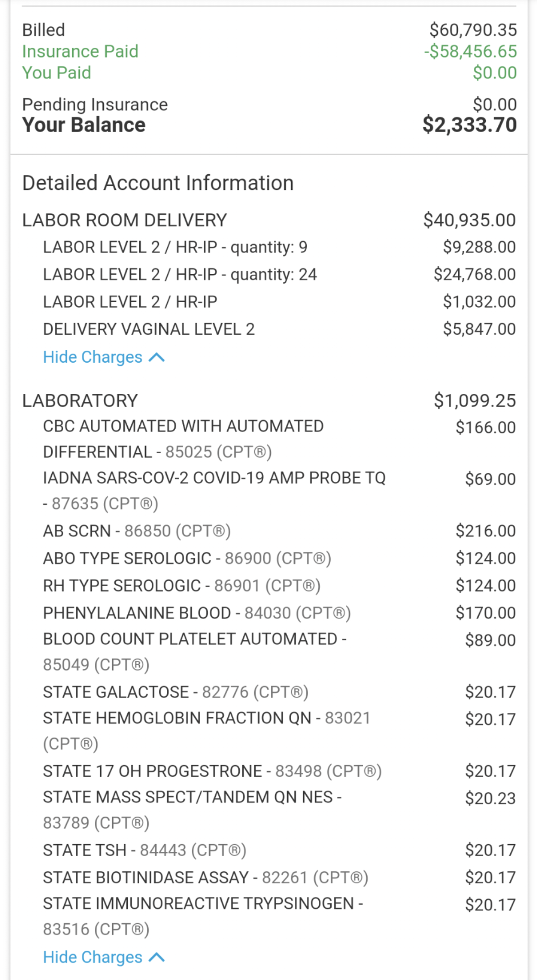The height and width of the screenshot is (980, 537).
Task: Click the AB SCRN 86850 charge line
Action: coord(137,531)
